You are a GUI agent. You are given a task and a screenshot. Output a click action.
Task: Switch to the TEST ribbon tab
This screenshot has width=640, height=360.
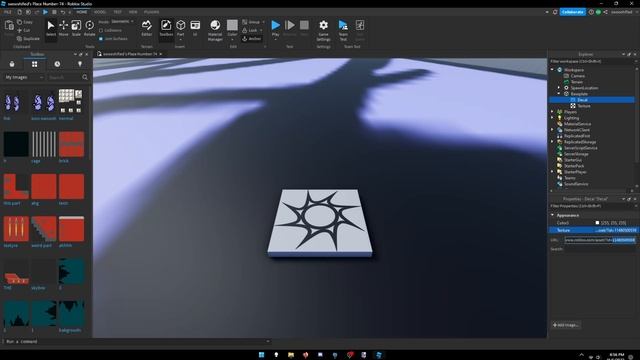[x=118, y=12]
